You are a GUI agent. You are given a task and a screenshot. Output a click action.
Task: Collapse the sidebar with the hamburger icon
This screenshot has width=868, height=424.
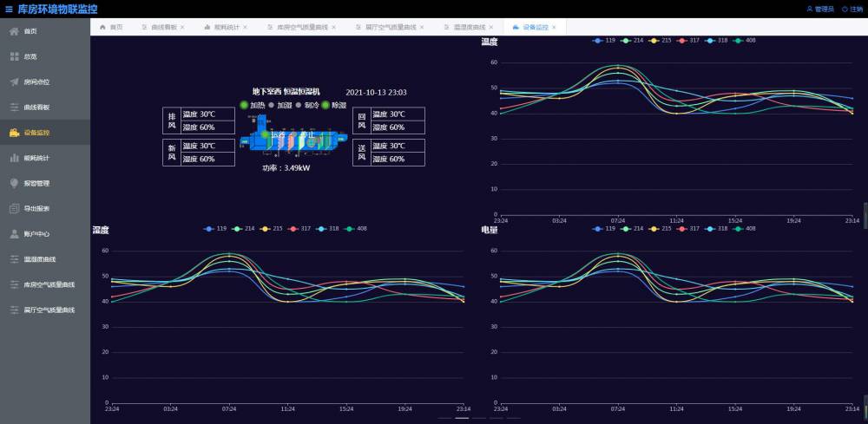[9, 9]
